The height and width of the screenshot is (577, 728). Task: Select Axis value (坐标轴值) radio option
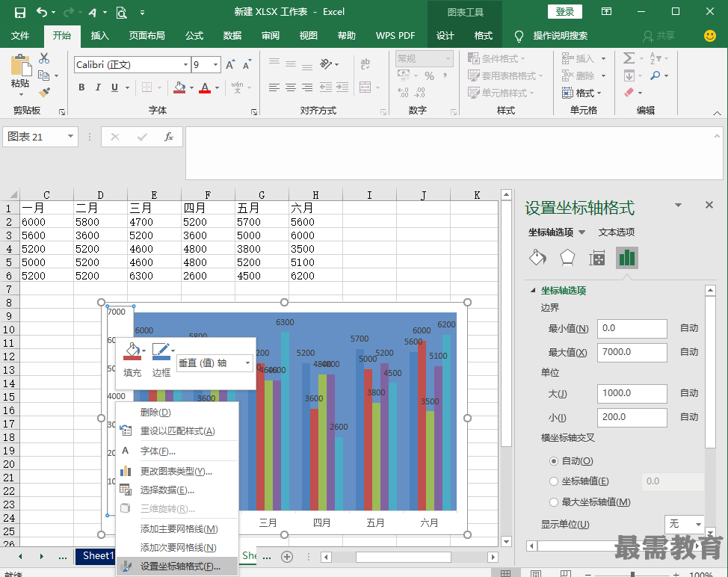point(553,481)
